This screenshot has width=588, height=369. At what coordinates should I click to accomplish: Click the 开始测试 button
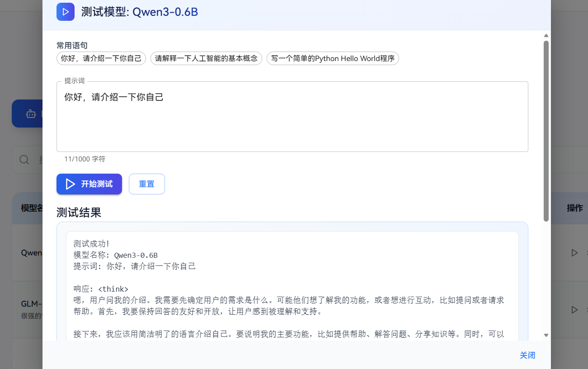[89, 184]
